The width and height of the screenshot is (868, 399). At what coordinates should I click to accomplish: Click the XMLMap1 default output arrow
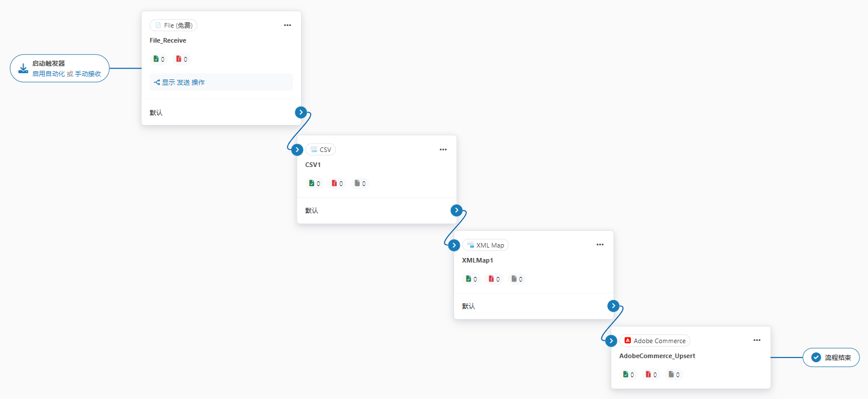point(614,306)
